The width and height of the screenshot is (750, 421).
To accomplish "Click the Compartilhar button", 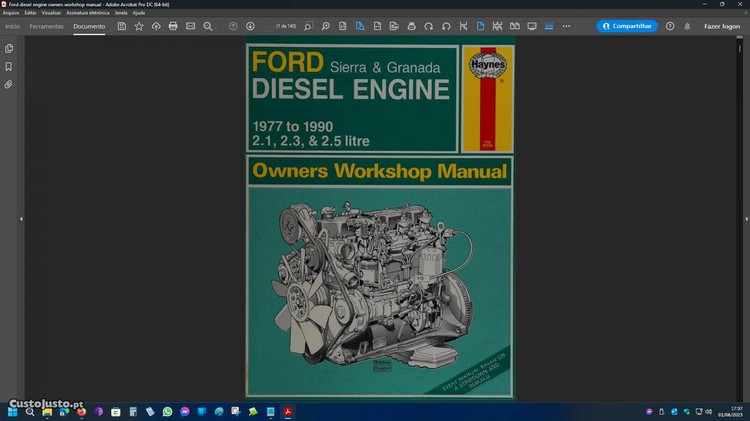I will click(x=627, y=26).
